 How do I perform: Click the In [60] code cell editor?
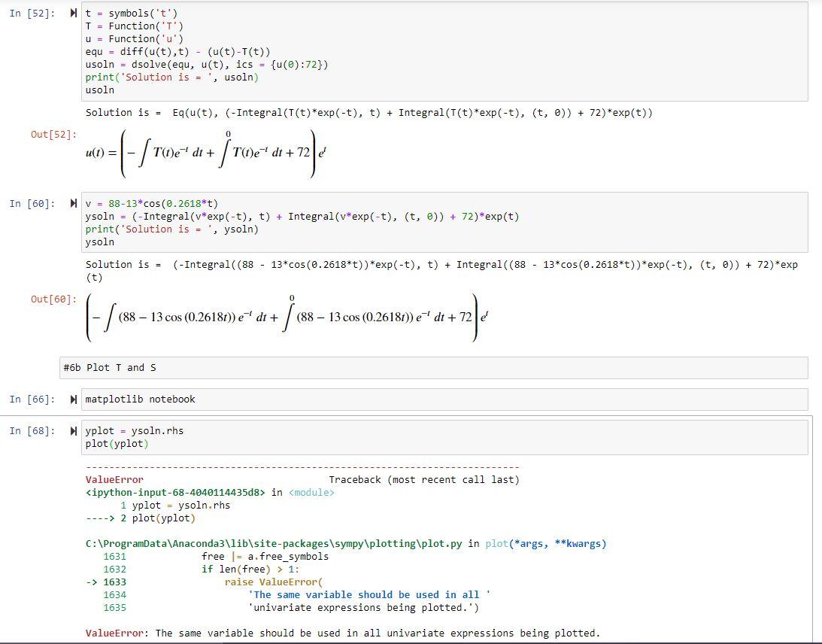click(444, 223)
